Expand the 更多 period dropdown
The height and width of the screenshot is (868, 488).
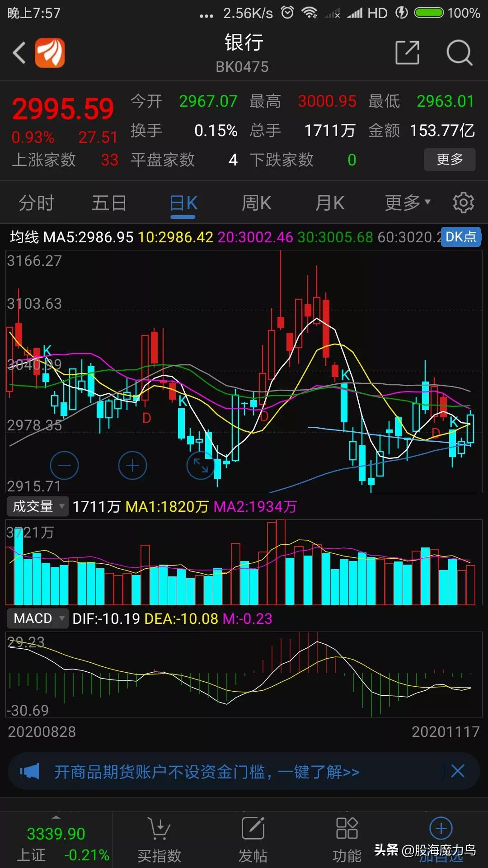pyautogui.click(x=408, y=203)
